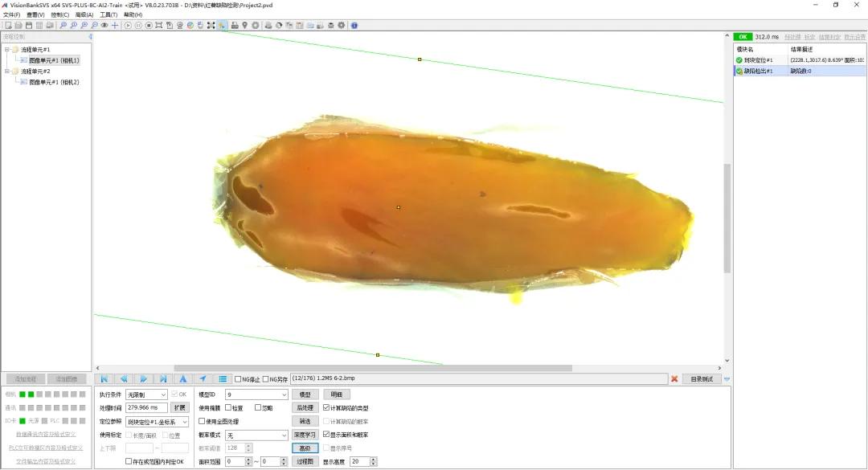Click the location pin icon in the top toolbar
This screenshot has height=470, width=868.
[x=244, y=26]
